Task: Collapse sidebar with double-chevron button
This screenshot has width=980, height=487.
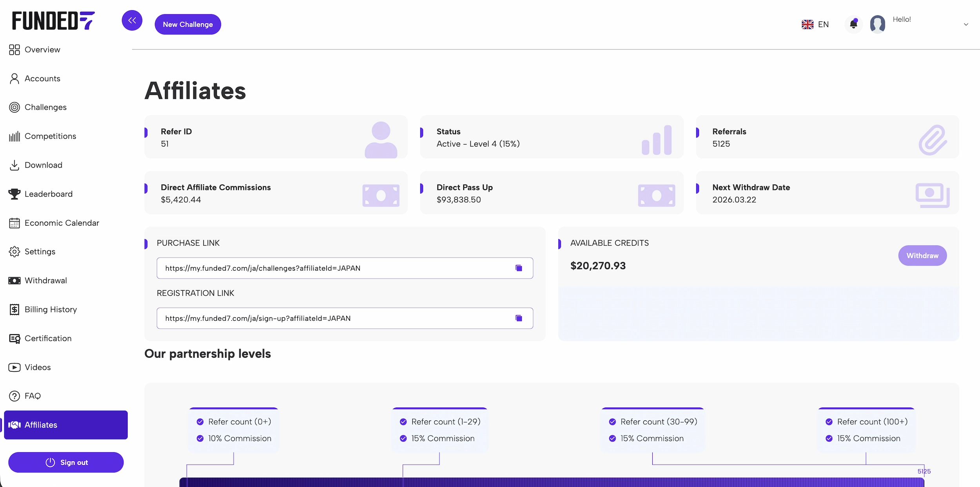Action: 132,20
